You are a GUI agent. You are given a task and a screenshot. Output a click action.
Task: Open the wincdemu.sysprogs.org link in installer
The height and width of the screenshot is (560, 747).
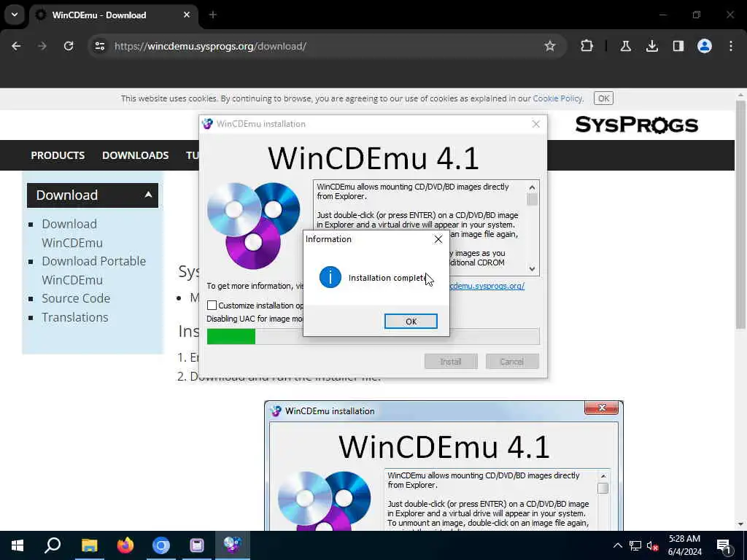[487, 286]
